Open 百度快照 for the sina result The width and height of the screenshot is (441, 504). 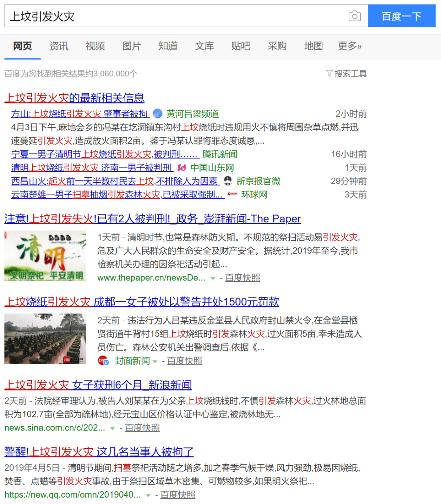point(142,428)
